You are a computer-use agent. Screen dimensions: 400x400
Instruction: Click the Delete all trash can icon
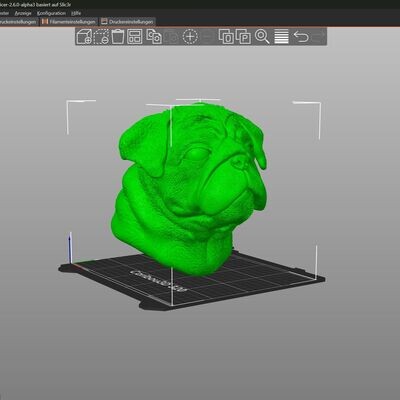(118, 37)
